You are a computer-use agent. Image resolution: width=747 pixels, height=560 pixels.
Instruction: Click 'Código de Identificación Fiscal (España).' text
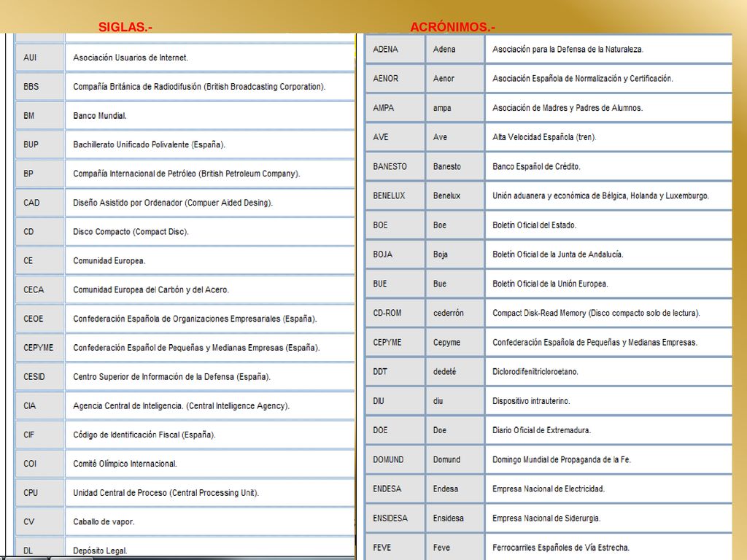pyautogui.click(x=144, y=435)
